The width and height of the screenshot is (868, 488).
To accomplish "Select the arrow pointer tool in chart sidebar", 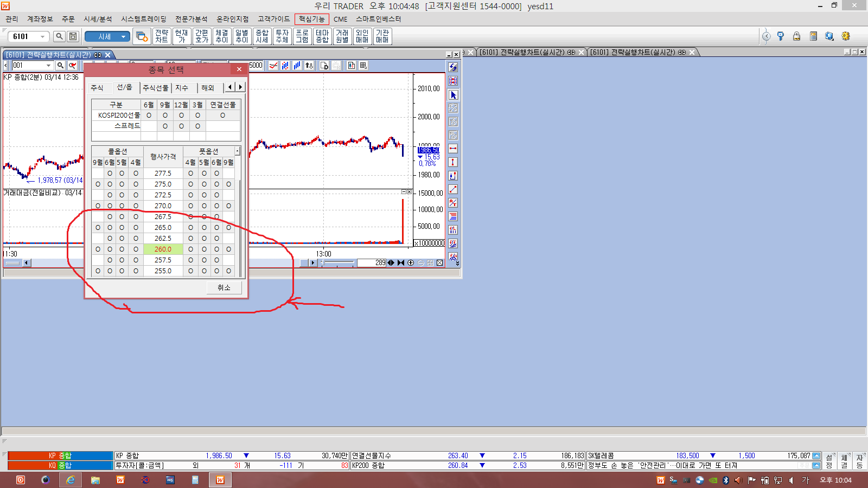I will coord(453,95).
